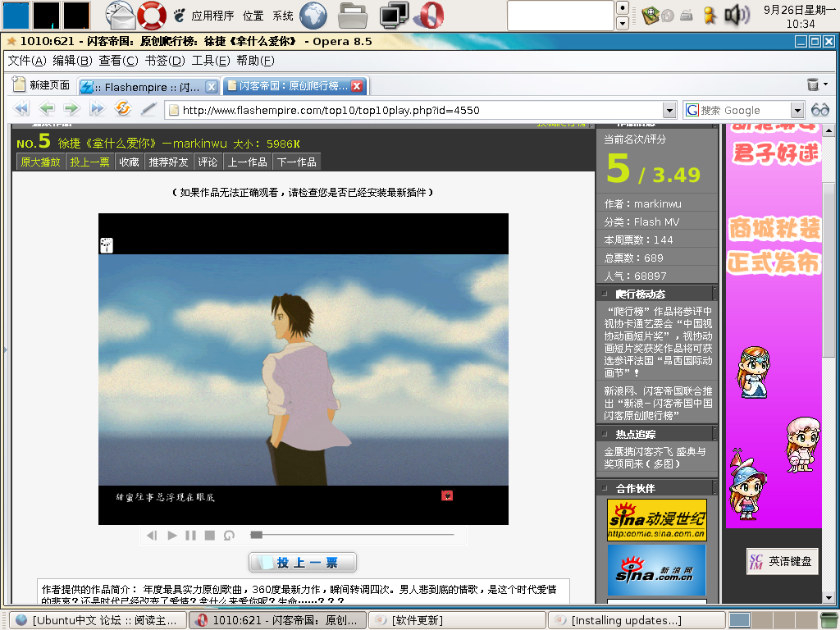Viewport: 840px width, 630px height.
Task: Open the 书签(D) bookmarks menu
Action: [164, 61]
